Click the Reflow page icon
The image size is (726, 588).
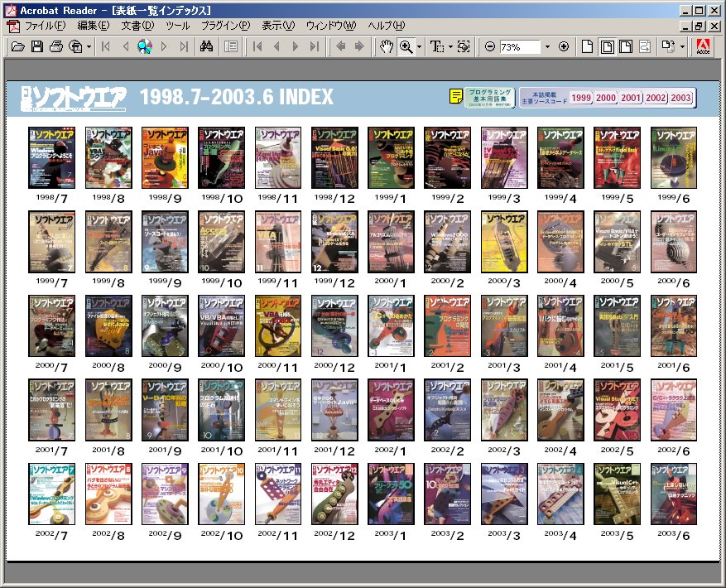tap(645, 46)
